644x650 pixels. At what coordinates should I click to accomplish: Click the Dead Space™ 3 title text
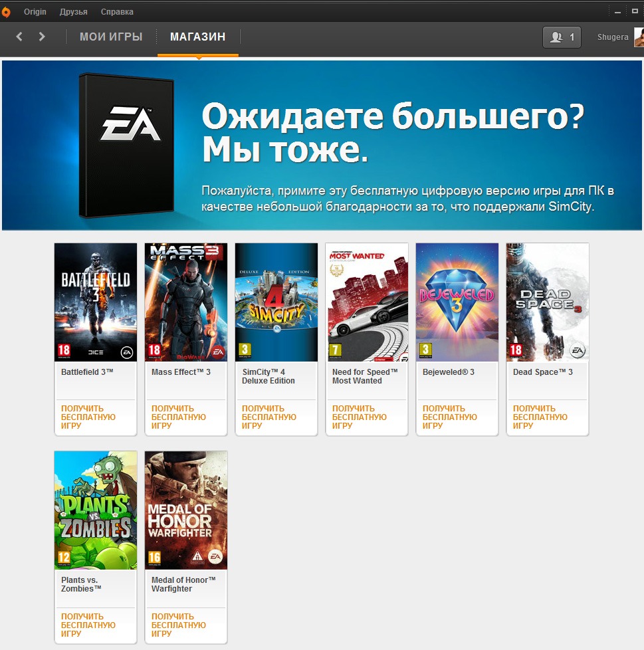point(543,372)
